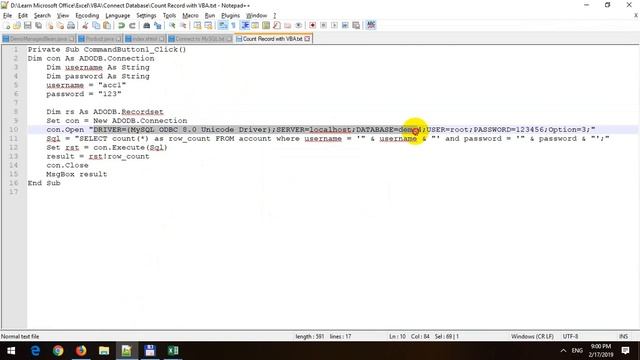Click the New file toolbar icon

click(7, 25)
